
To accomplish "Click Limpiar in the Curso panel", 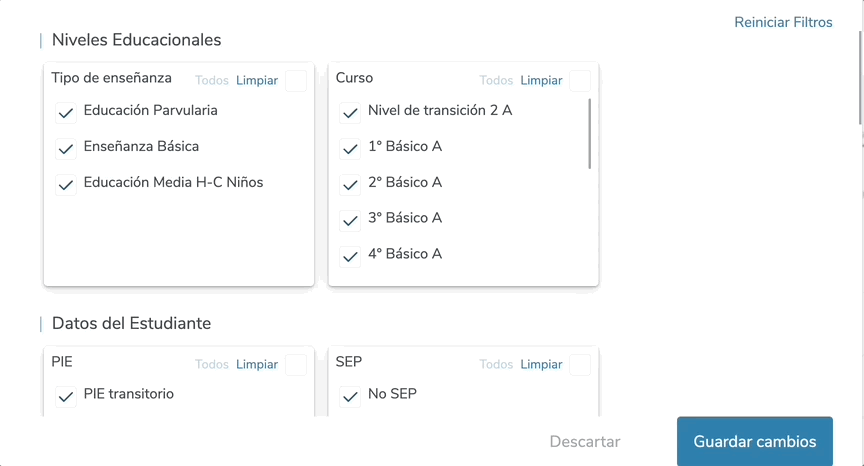I will [x=541, y=81].
